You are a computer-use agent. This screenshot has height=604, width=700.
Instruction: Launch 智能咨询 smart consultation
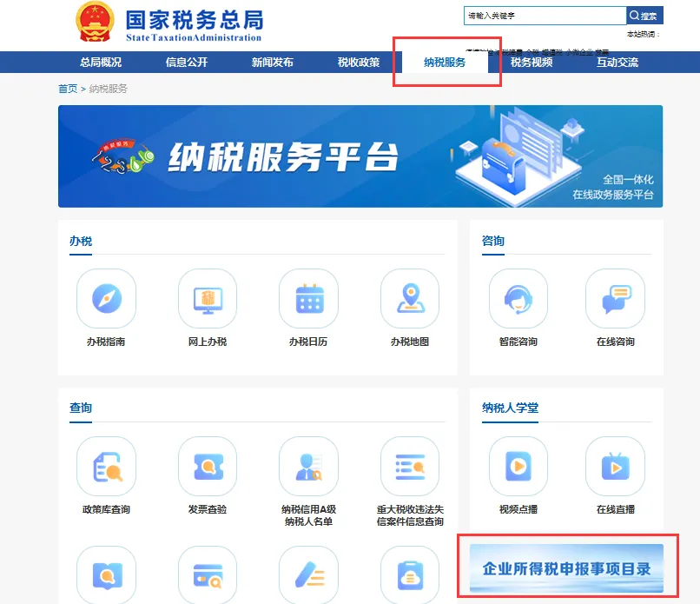(518, 298)
